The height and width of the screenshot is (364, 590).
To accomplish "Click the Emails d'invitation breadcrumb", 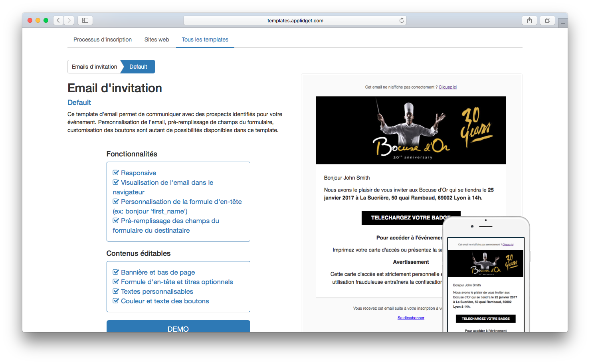I will (95, 67).
